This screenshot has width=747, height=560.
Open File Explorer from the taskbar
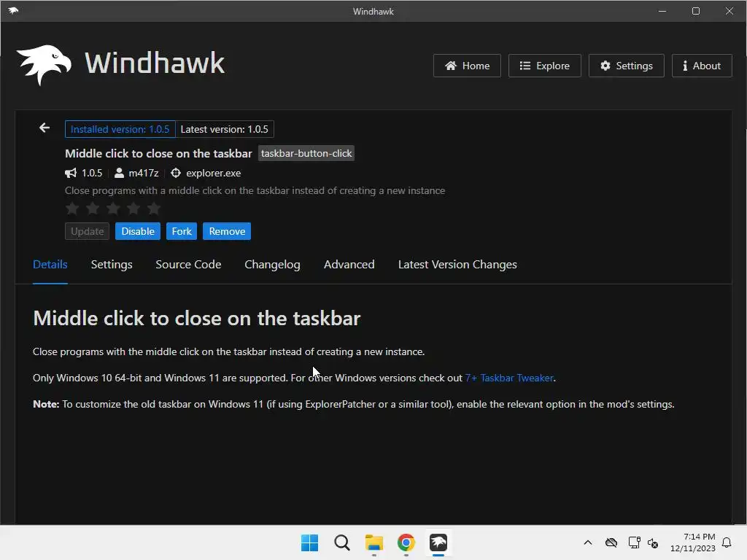coord(374,542)
